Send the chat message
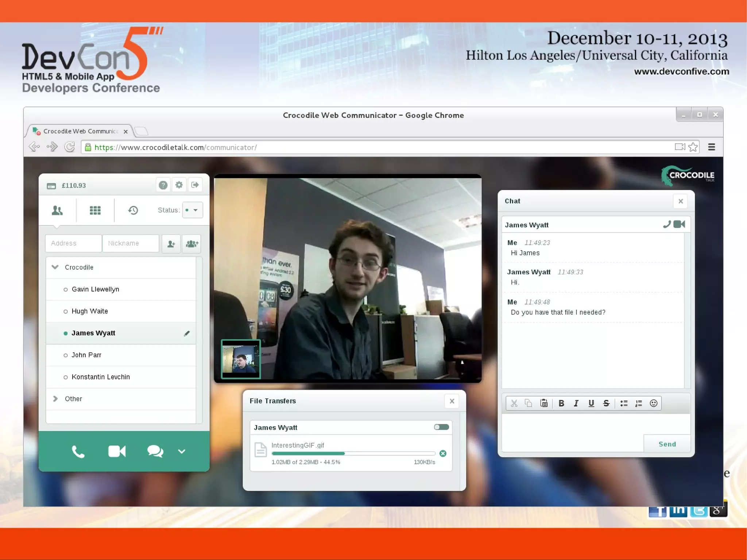The width and height of the screenshot is (747, 560). point(667,444)
